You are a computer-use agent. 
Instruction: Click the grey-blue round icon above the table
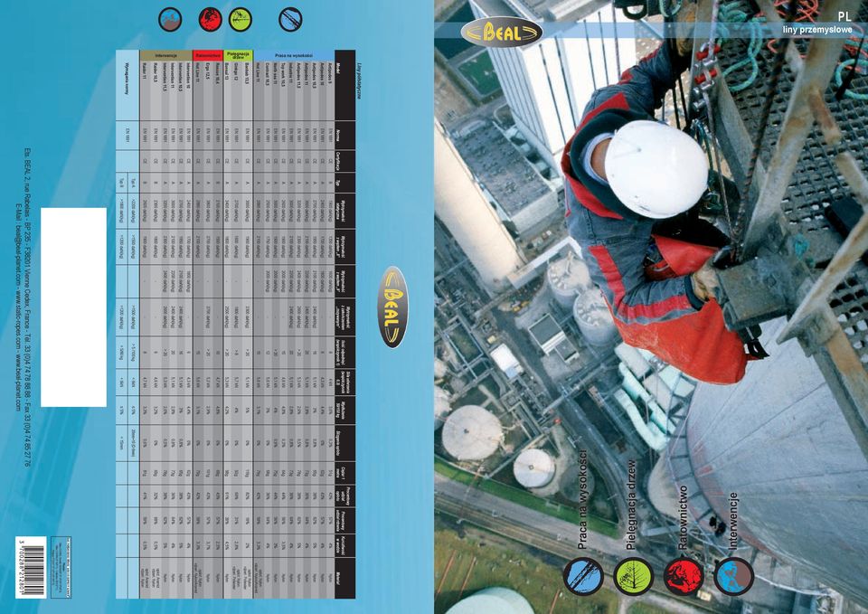click(170, 19)
